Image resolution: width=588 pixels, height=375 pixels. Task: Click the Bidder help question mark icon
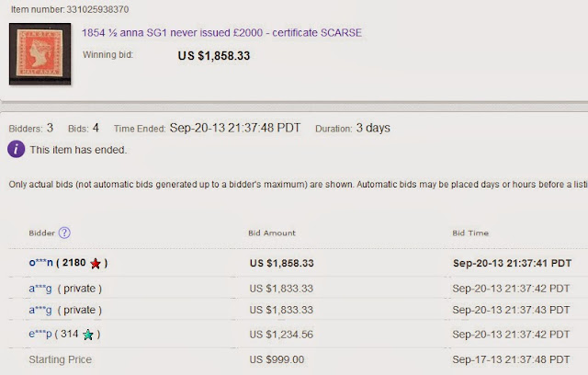[65, 233]
